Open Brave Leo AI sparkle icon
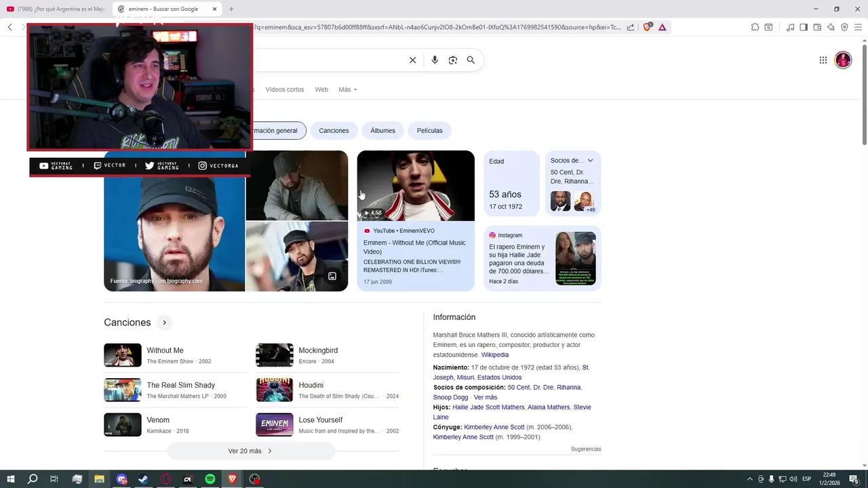 coord(831,27)
